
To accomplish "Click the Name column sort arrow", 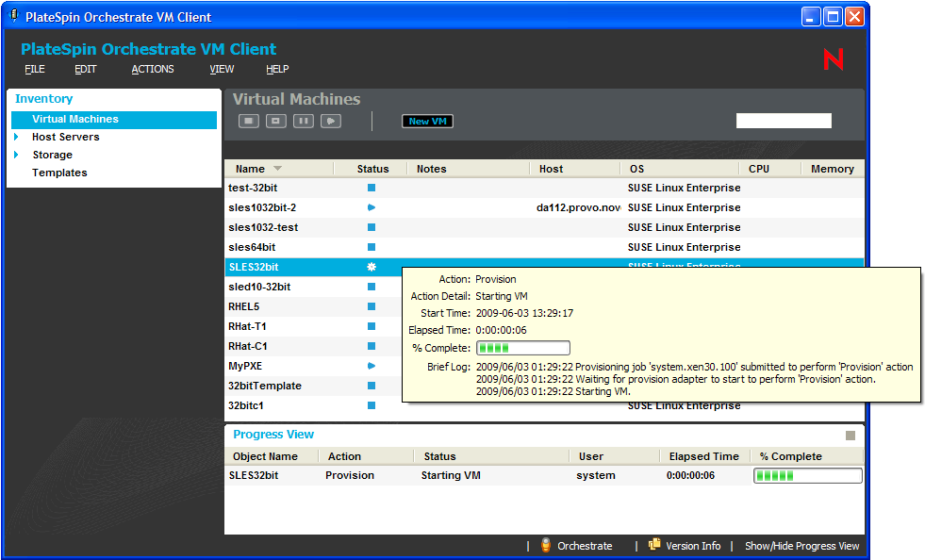I will [x=277, y=169].
